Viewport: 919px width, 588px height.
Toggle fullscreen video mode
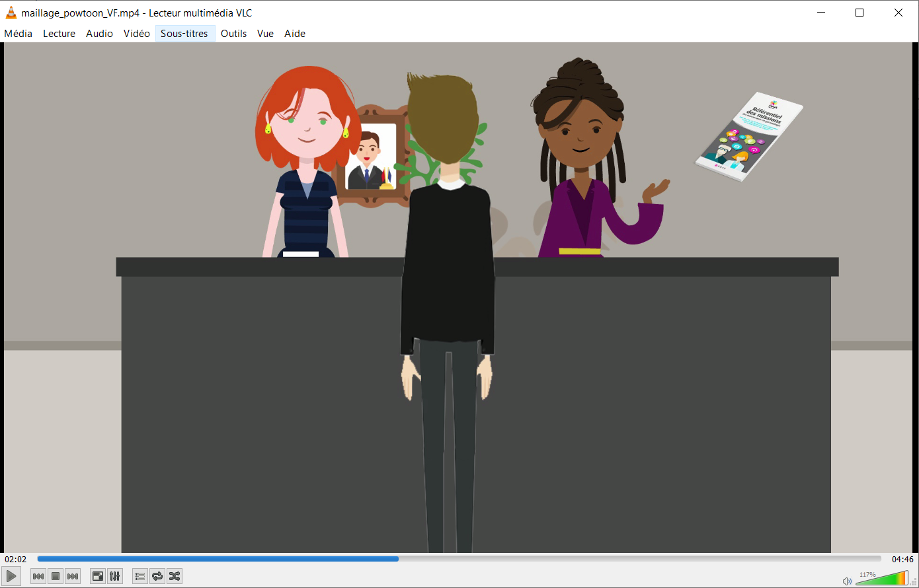[x=98, y=576]
